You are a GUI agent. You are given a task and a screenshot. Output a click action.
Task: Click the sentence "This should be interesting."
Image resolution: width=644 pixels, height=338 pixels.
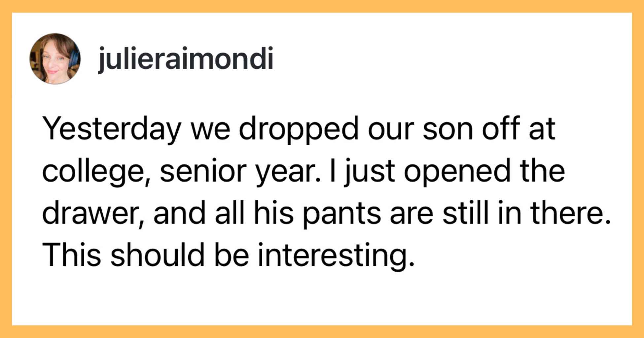pos(228,255)
